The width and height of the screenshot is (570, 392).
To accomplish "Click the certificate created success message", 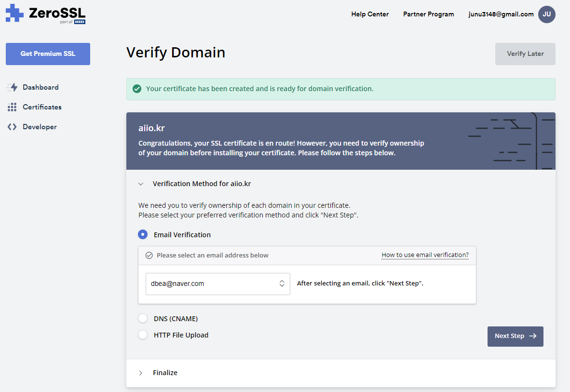I will (x=259, y=89).
